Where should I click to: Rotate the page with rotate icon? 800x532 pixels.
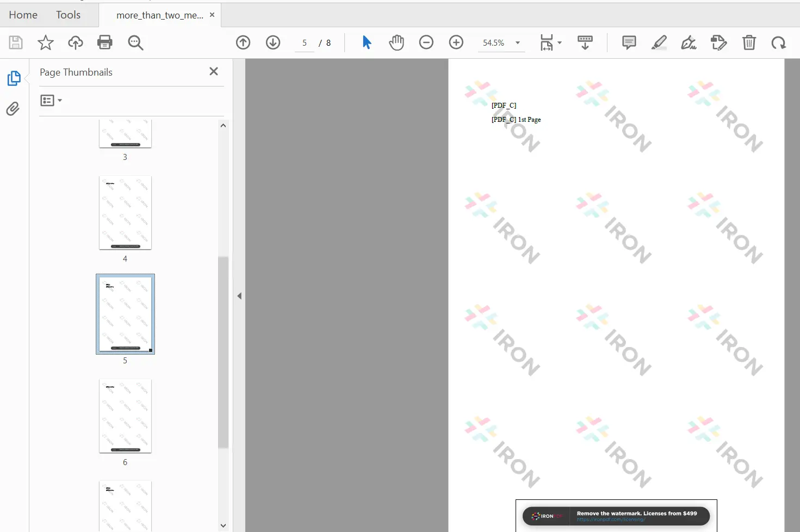779,42
